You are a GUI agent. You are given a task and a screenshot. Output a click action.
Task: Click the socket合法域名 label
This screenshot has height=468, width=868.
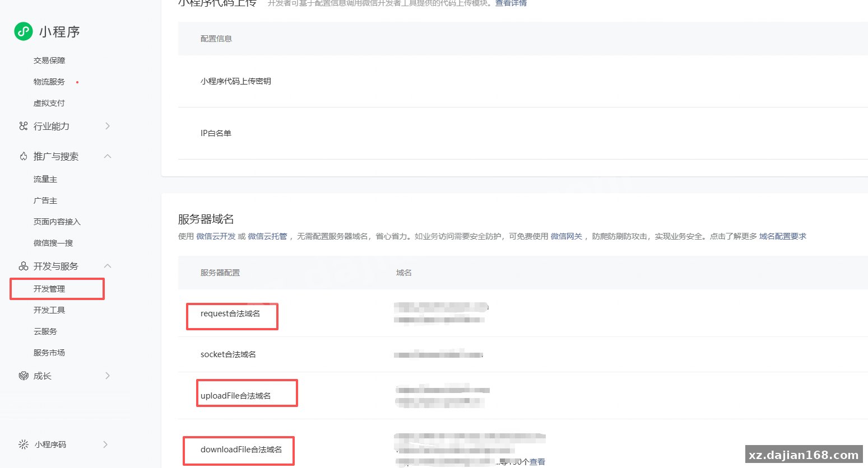point(228,354)
